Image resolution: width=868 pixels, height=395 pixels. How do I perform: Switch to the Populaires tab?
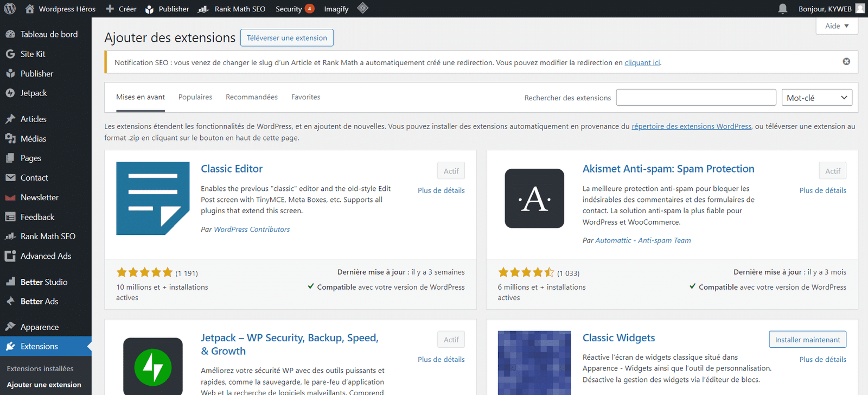tap(195, 97)
